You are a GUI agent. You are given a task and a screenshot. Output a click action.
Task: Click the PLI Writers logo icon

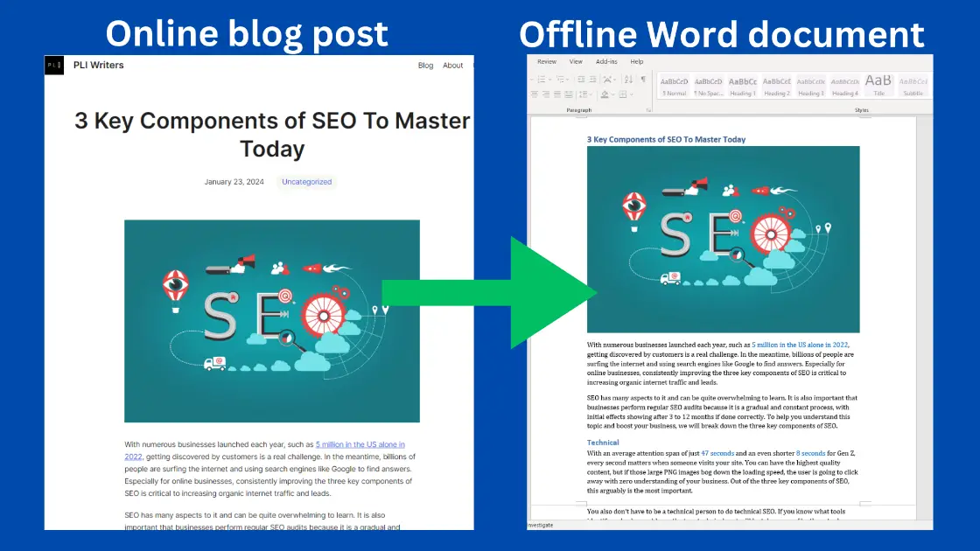pos(53,65)
